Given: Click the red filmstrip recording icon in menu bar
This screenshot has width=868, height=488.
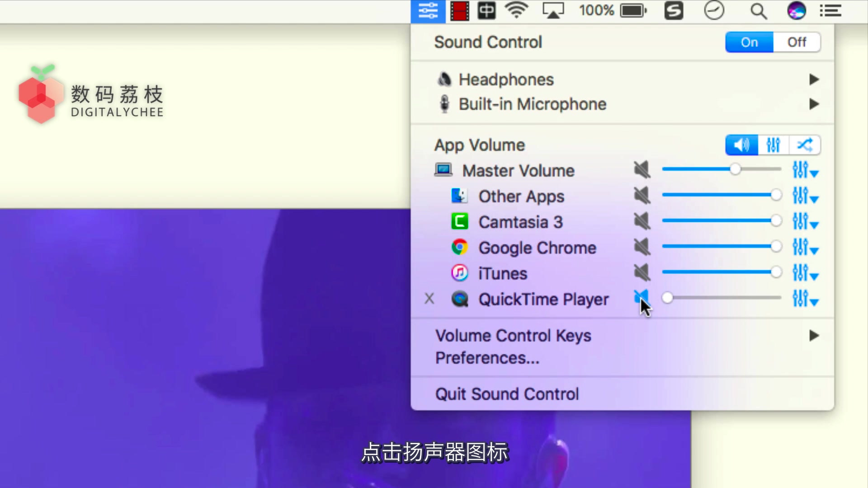Looking at the screenshot, I should click(x=459, y=11).
